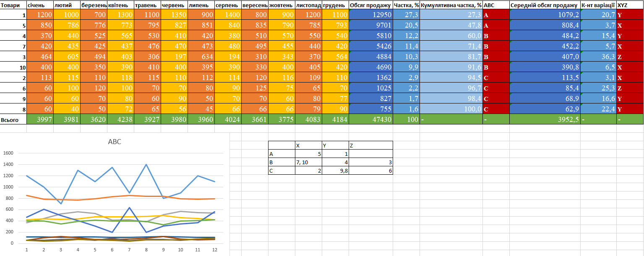Click the sales volume cell 9701
The image size is (644, 256).
(x=370, y=26)
